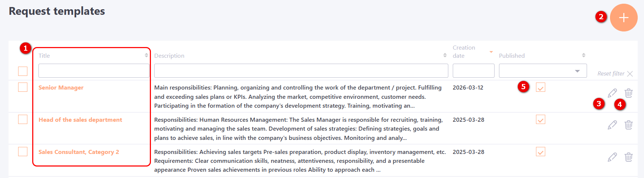Viewport: 644px width, 178px height.
Task: Sort the table by Title column arrows
Action: click(x=146, y=55)
